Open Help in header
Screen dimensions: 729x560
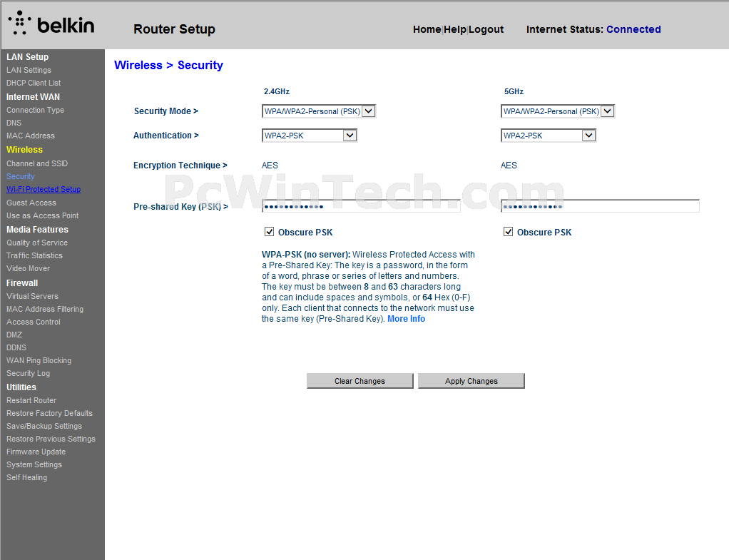455,29
